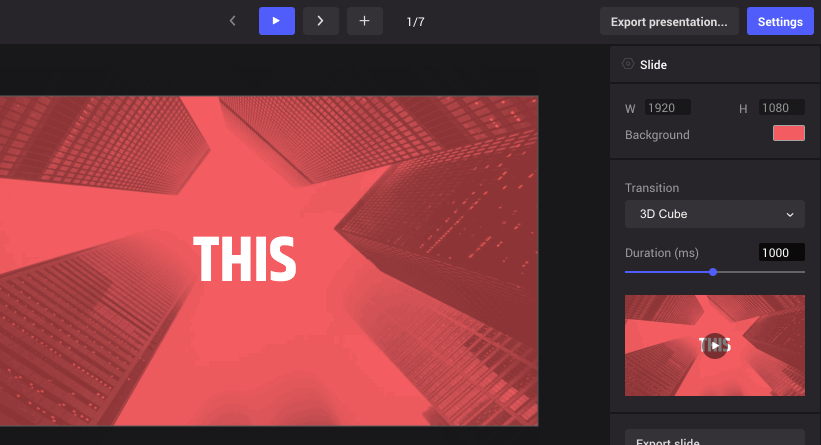Image resolution: width=821 pixels, height=445 pixels.
Task: Preview transition via thumbnail play icon
Action: pyautogui.click(x=714, y=345)
